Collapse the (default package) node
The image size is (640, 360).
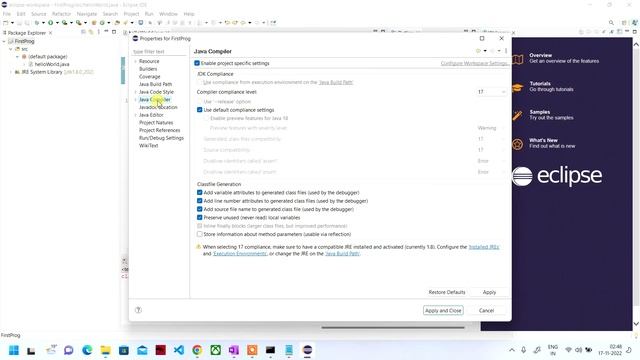pos(18,57)
